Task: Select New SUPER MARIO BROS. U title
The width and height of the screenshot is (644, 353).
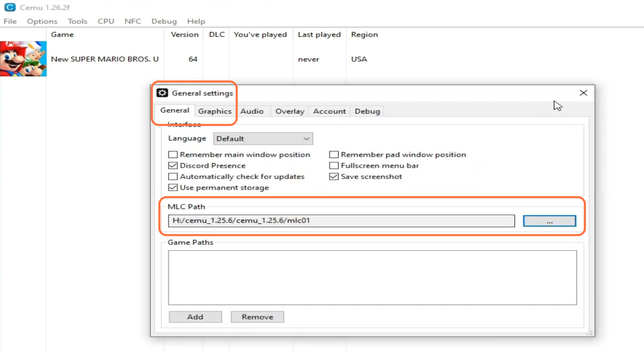Action: pos(105,59)
